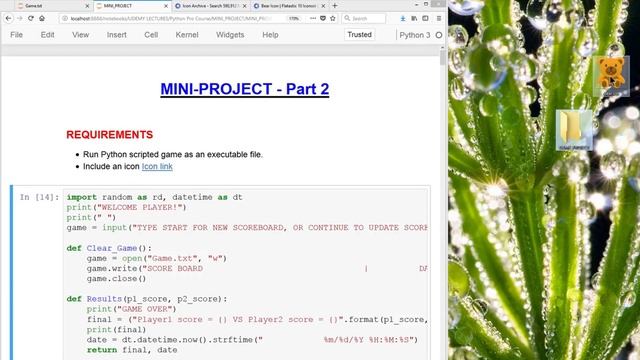
Task: Reload the page with the refresh icon
Action: [x=31, y=18]
